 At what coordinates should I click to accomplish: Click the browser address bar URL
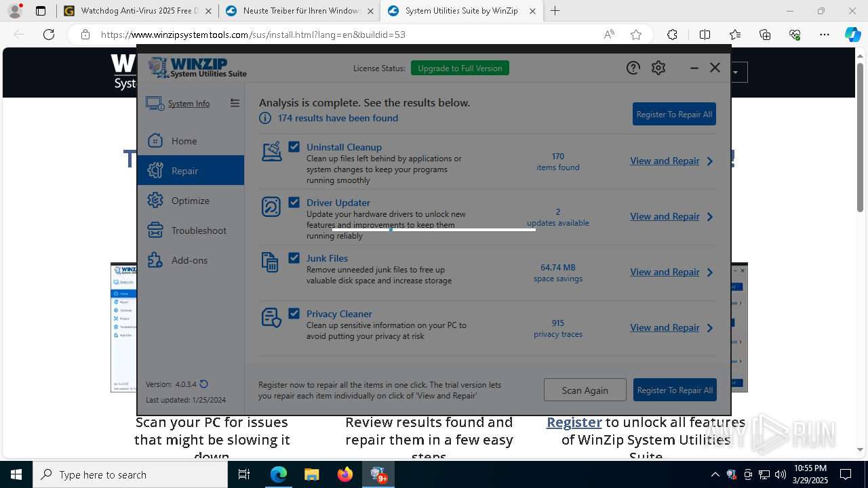pyautogui.click(x=254, y=35)
